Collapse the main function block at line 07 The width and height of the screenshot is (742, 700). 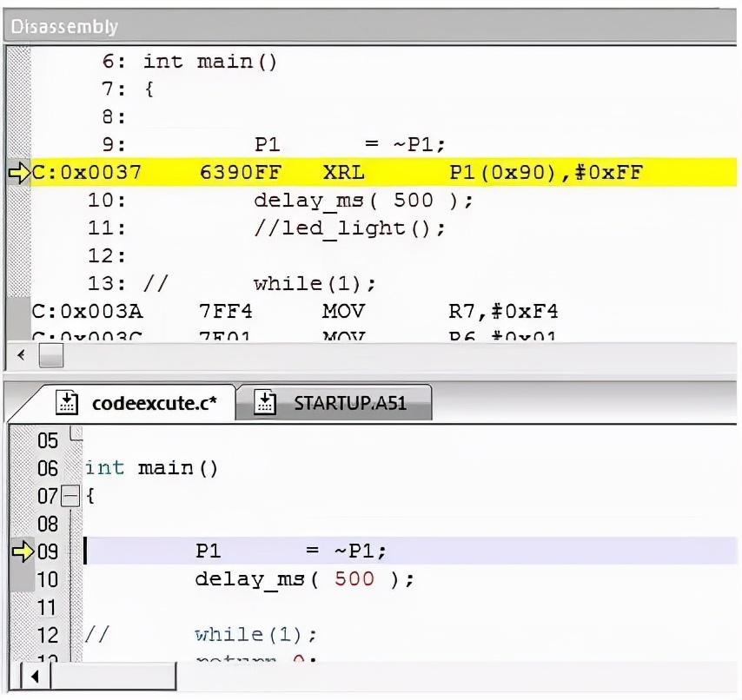(71, 497)
